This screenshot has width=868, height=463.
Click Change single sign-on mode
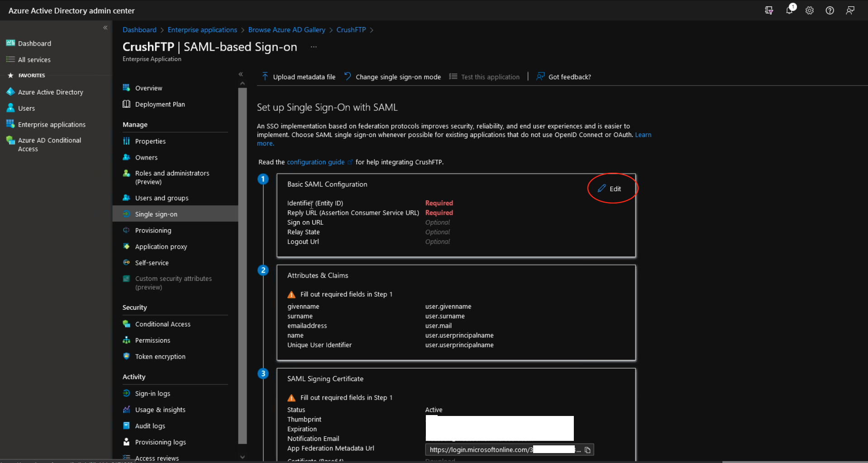click(392, 77)
